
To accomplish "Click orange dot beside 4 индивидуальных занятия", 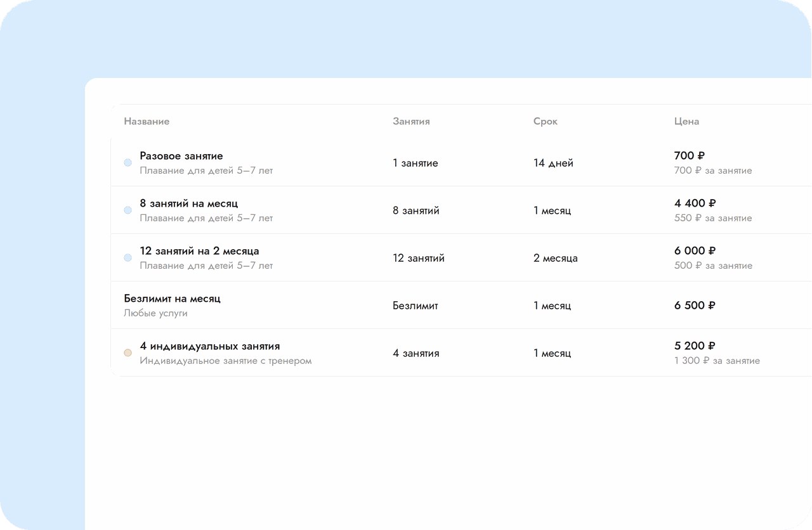I will 128,353.
